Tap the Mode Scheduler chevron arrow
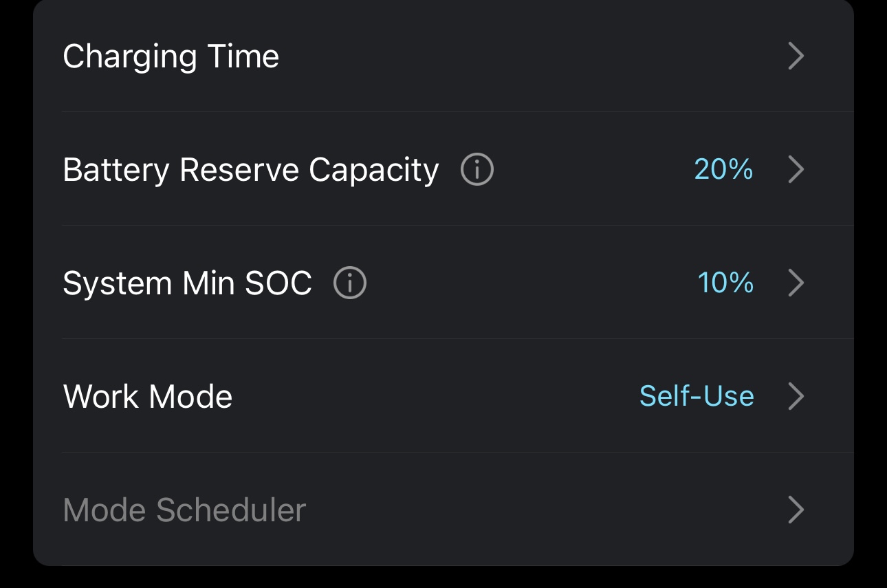 pos(796,510)
